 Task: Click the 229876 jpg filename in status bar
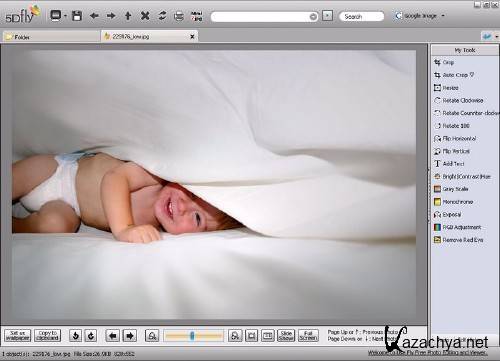pyautogui.click(x=51, y=354)
